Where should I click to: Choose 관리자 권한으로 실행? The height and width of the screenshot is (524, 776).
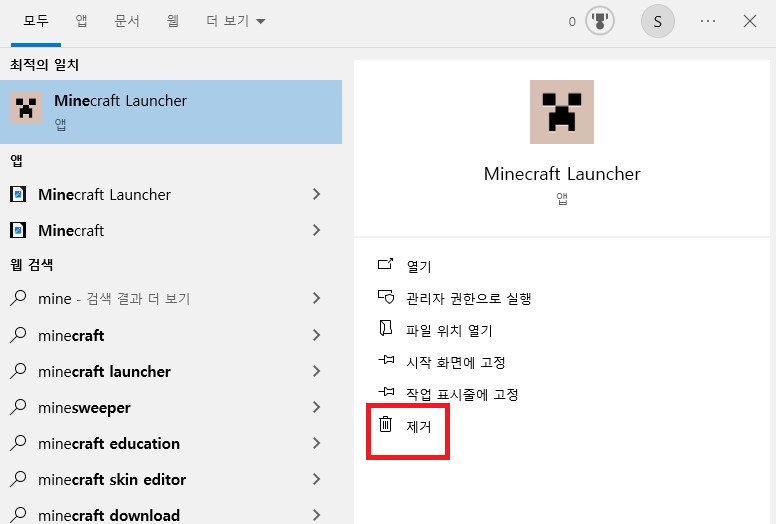(x=469, y=298)
